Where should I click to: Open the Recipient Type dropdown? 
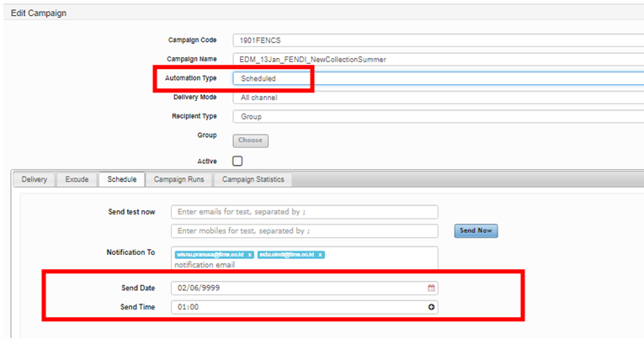[438, 117]
